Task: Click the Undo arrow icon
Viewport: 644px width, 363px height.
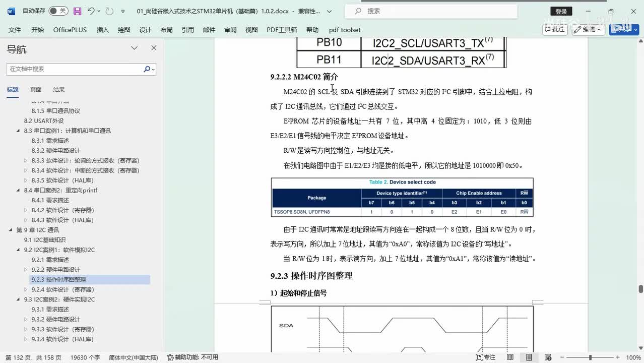Action: (x=91, y=11)
